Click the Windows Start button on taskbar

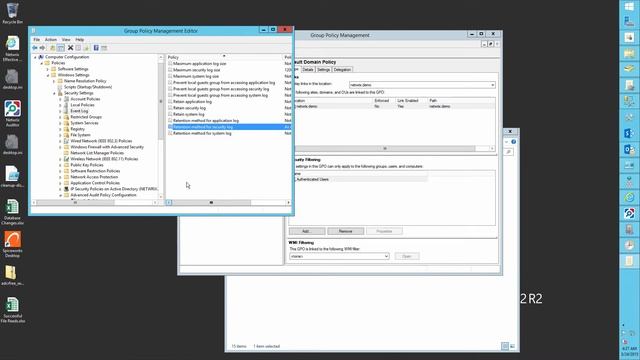click(629, 7)
